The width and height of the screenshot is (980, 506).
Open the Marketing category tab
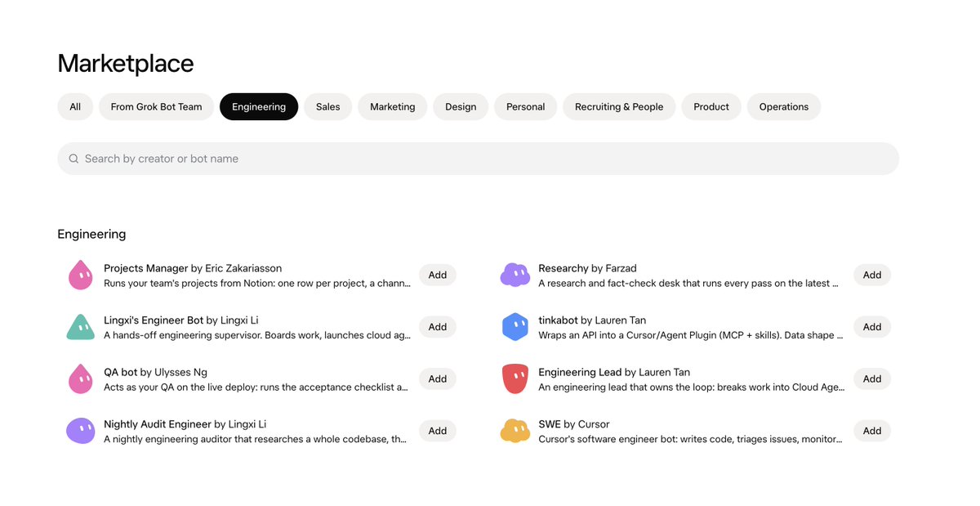click(x=393, y=107)
